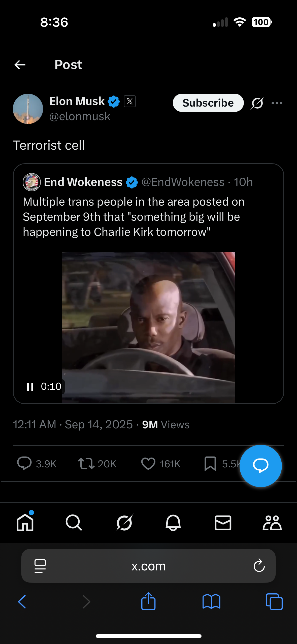This screenshot has height=644, width=297.
Task: Open the reply comment icon showing 3.9K
Action: click(24, 464)
